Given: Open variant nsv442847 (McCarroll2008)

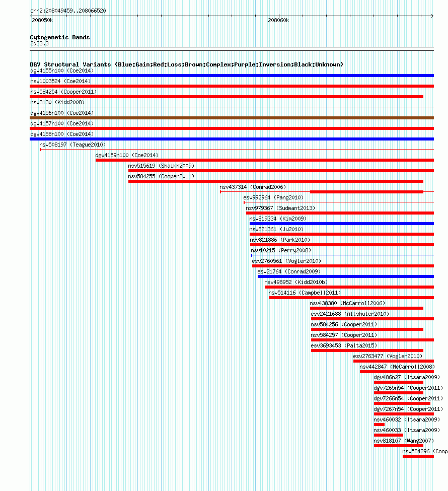Looking at the screenshot, I should (397, 367).
